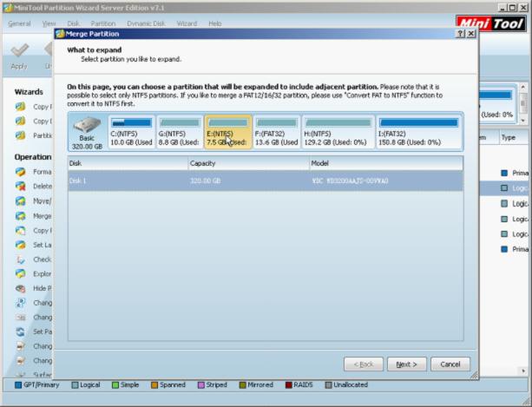Click the second Copy wizard icon
This screenshot has width=532, height=407.
pyautogui.click(x=20, y=121)
